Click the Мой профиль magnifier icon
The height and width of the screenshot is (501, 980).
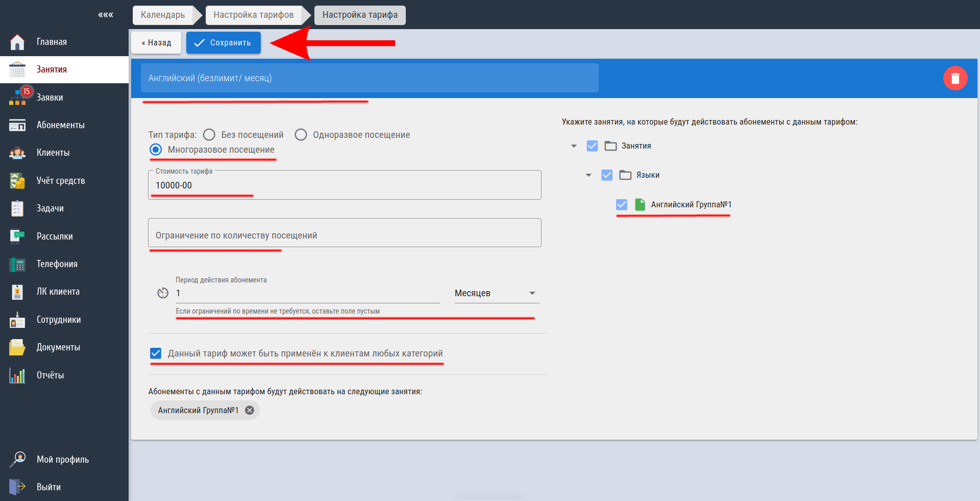(17, 459)
